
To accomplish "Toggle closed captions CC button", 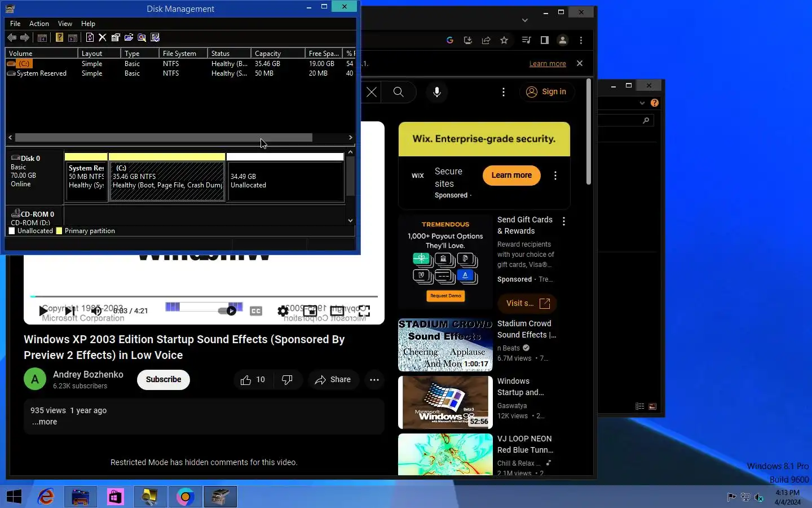I will click(x=256, y=311).
